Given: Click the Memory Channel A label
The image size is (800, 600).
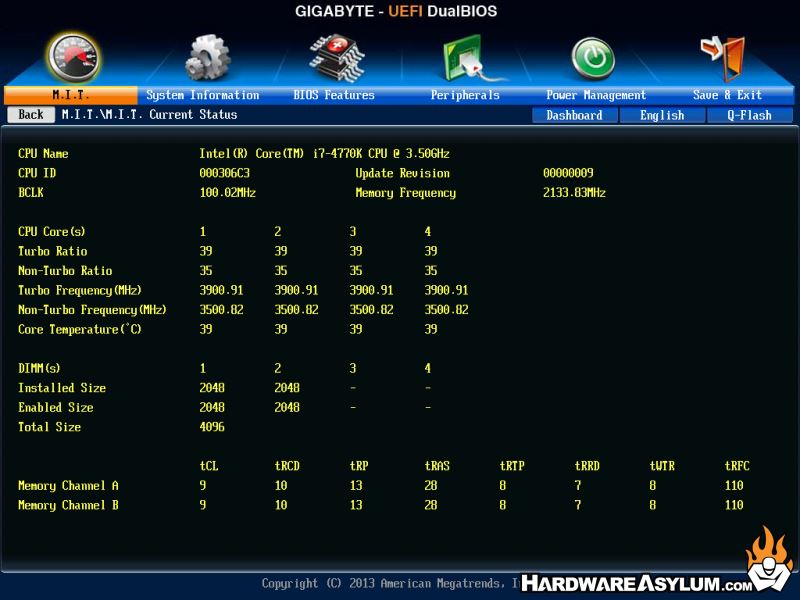Looking at the screenshot, I should (68, 485).
